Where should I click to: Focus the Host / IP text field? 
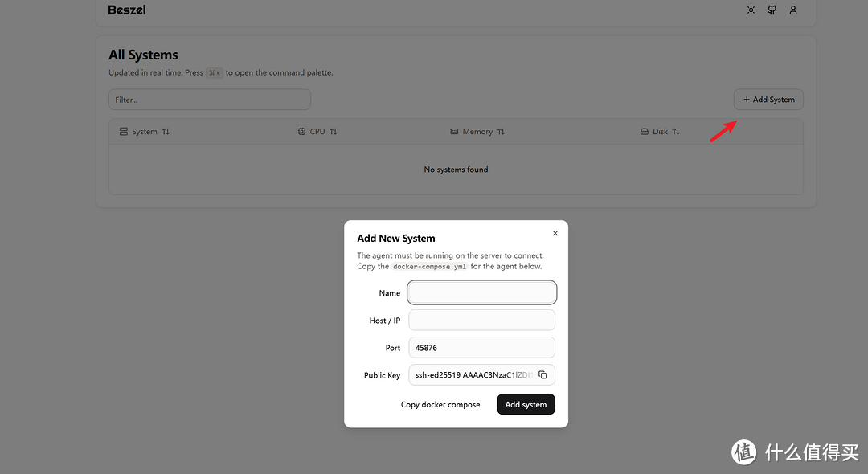pos(481,321)
